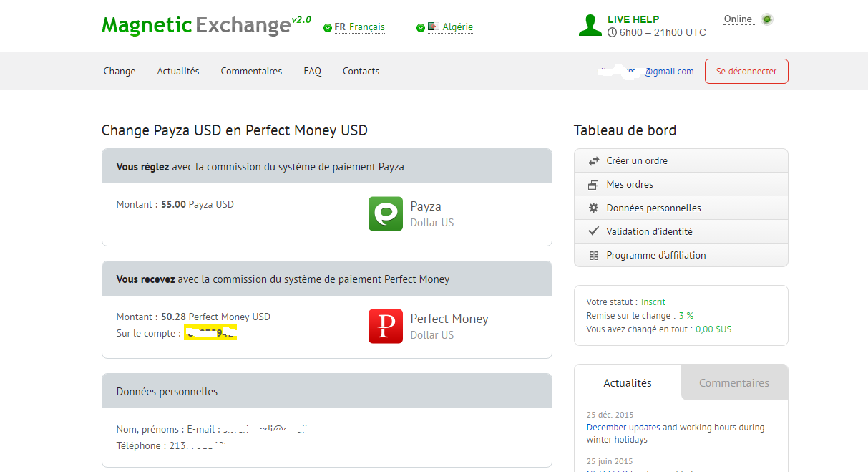Click the Se déconnecter button
Image resolution: width=868 pixels, height=472 pixels.
pos(746,71)
